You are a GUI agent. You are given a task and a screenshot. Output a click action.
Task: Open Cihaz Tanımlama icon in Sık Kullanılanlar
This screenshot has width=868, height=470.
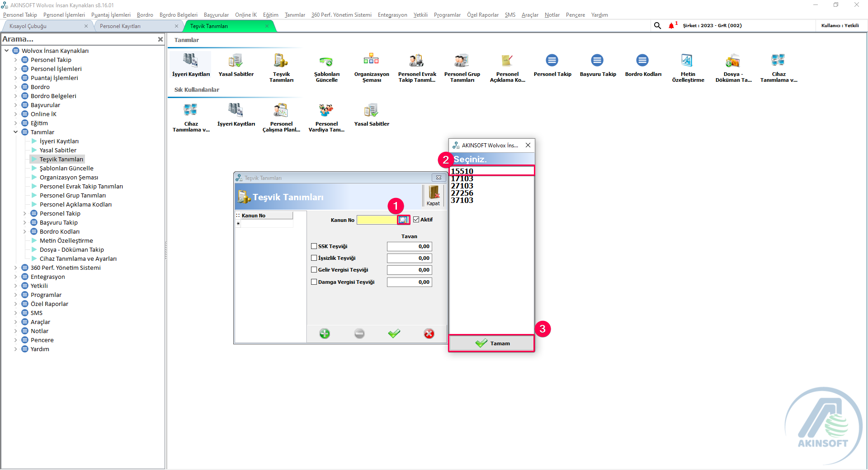tap(190, 117)
